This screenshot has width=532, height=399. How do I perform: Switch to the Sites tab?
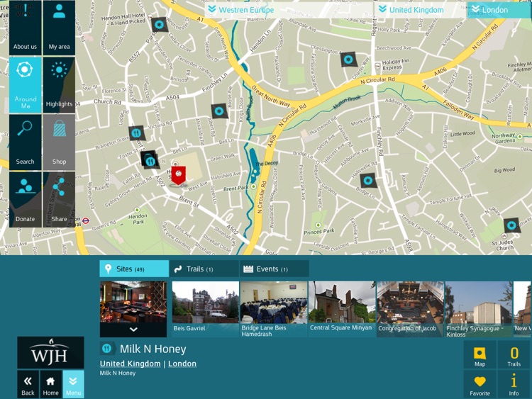point(134,269)
